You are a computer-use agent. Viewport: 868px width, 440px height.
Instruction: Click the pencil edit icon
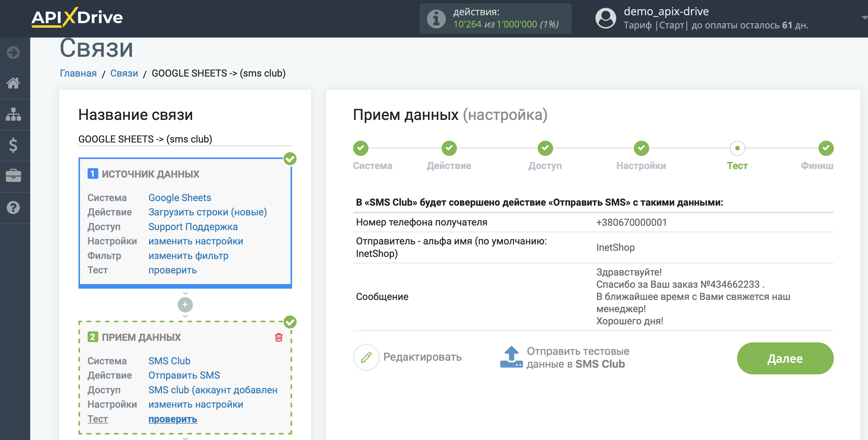coord(366,357)
